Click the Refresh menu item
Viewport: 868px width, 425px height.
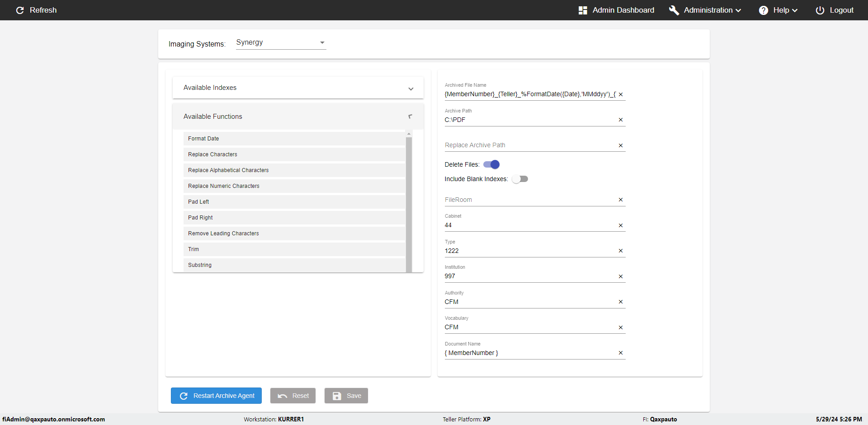click(x=36, y=10)
